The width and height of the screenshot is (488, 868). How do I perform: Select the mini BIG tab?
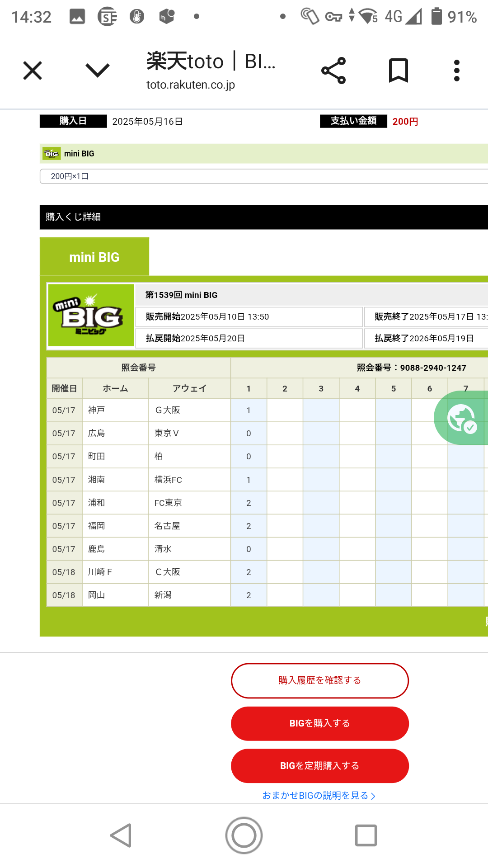click(94, 257)
